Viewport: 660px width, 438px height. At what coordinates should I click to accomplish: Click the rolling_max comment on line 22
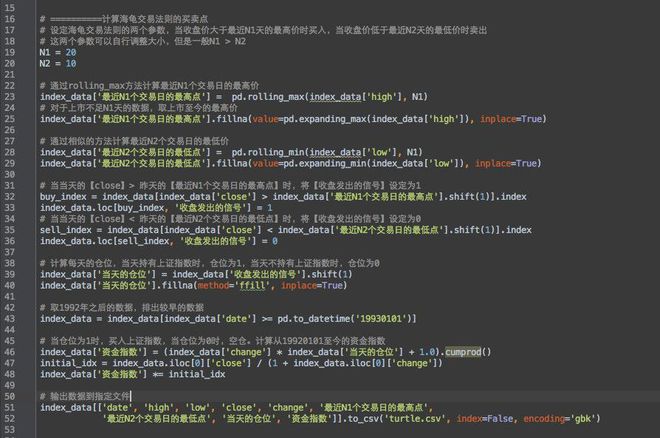tap(149, 86)
